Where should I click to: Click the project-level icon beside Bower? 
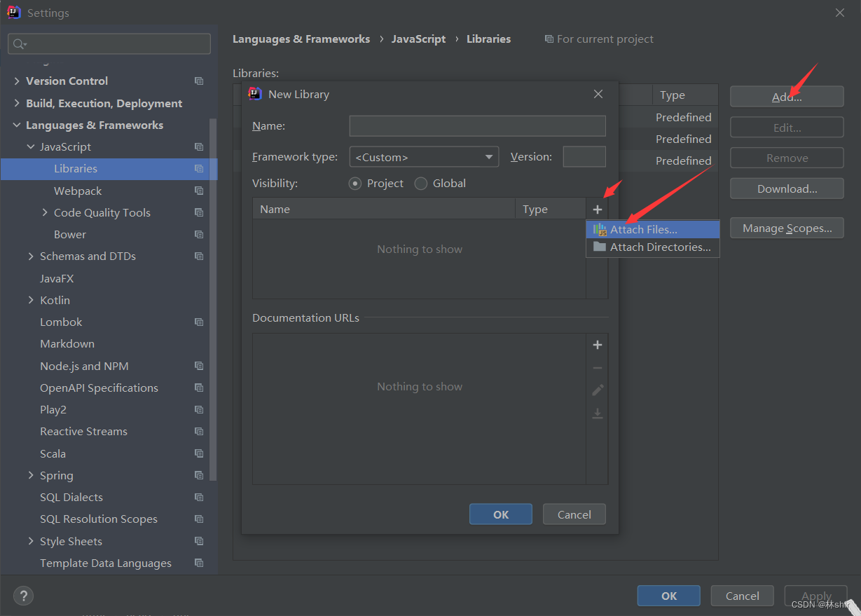tap(199, 235)
